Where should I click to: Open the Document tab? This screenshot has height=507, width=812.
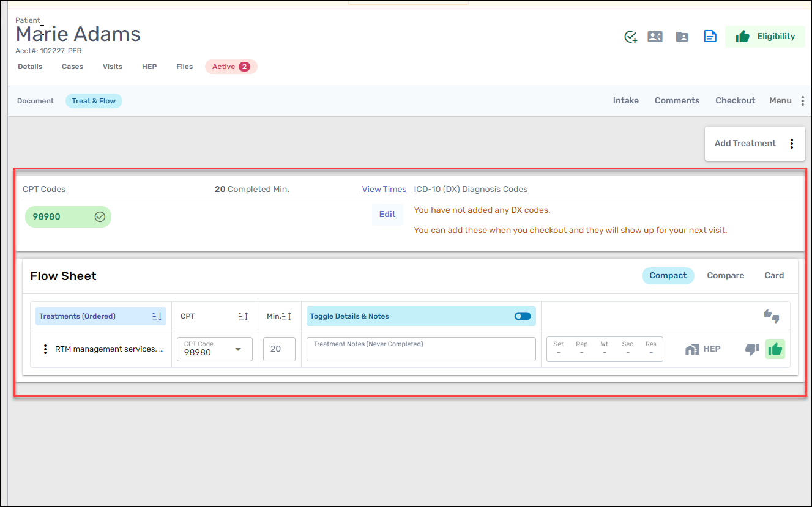(35, 101)
